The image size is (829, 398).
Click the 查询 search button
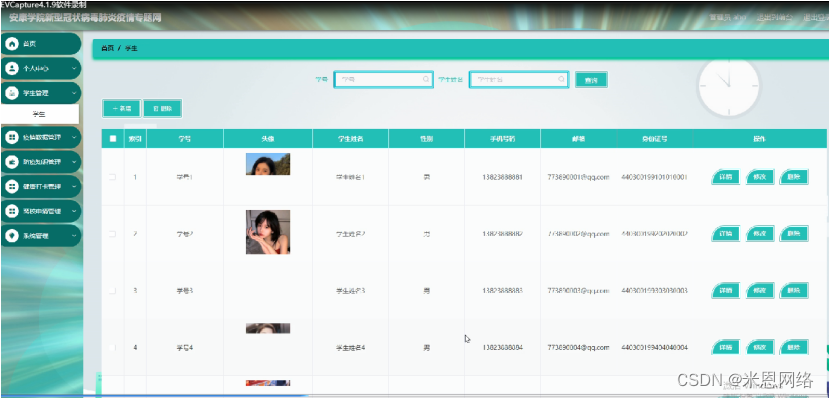591,80
